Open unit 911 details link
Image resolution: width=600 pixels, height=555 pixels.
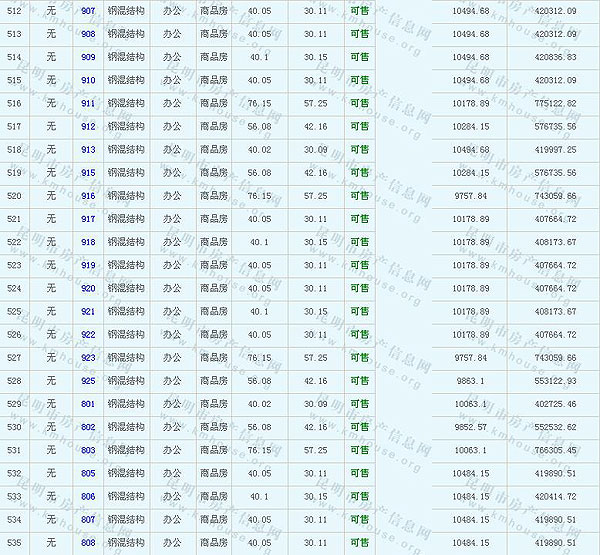(88, 103)
